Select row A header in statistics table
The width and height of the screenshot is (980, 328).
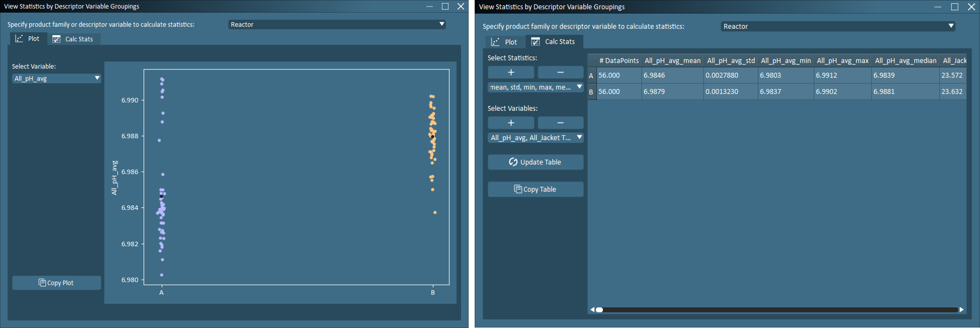point(591,75)
